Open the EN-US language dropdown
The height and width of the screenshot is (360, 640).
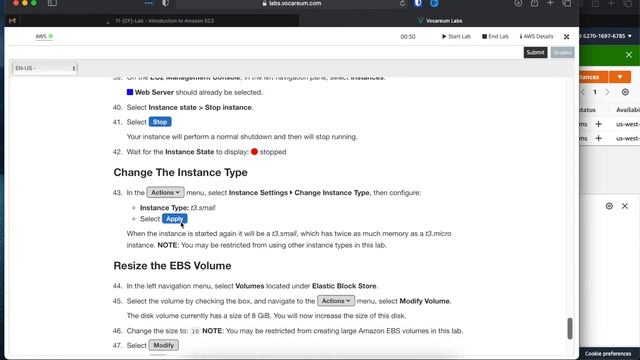pyautogui.click(x=44, y=68)
